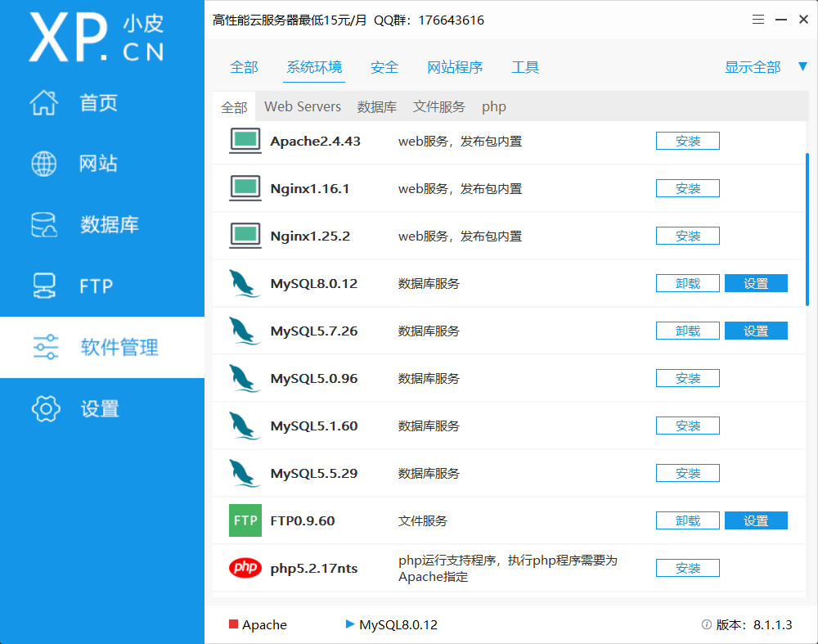Select the 全部 sub-tab in the gray bar
Screen dimensions: 818x644
tap(234, 107)
